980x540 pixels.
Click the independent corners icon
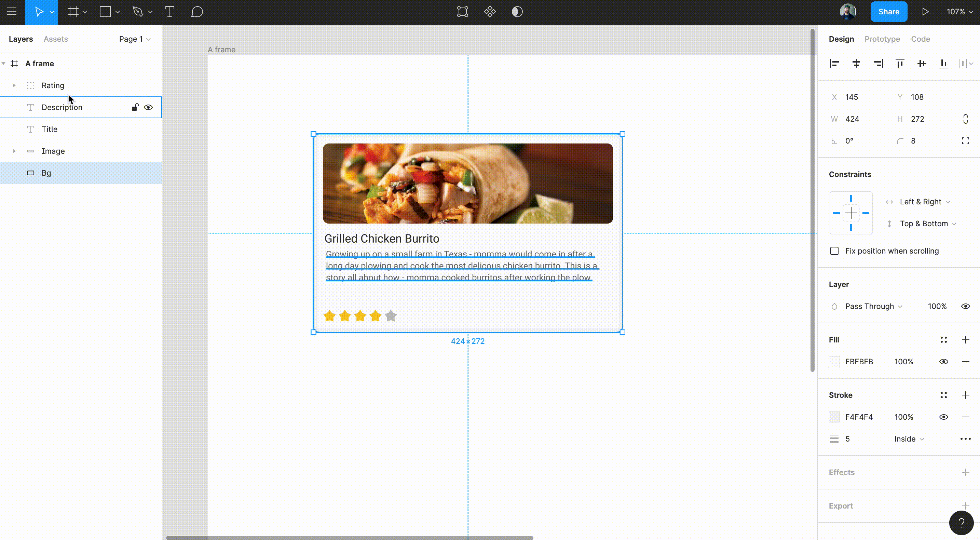tap(966, 141)
